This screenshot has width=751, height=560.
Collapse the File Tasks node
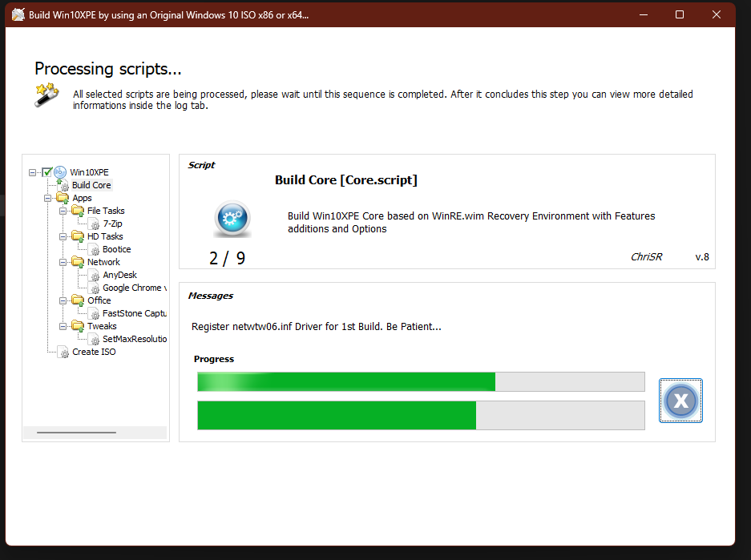[x=63, y=211]
